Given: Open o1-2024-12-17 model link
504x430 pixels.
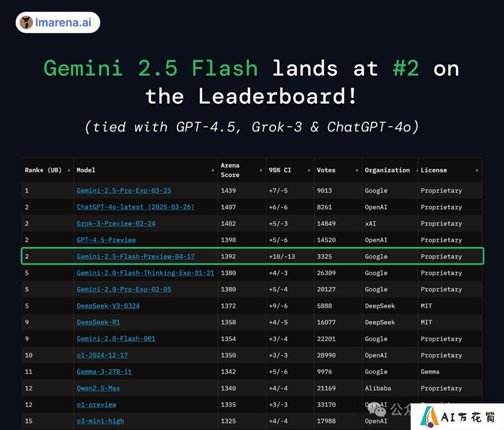Looking at the screenshot, I should (102, 355).
